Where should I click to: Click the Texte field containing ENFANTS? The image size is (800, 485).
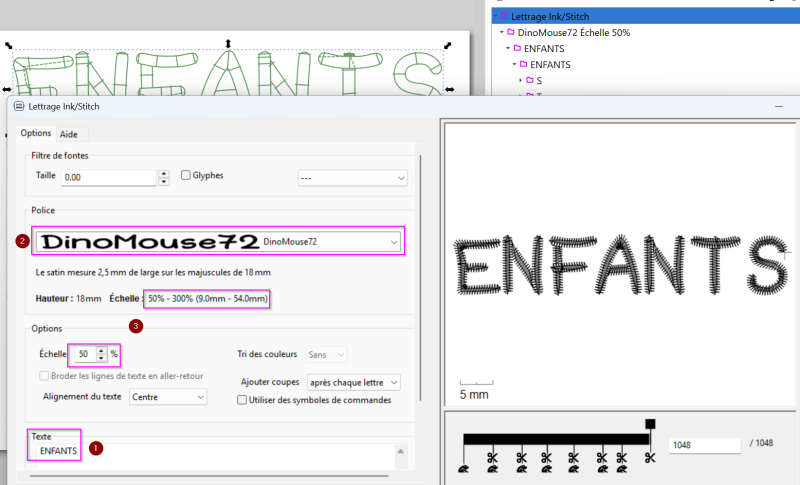pos(215,456)
